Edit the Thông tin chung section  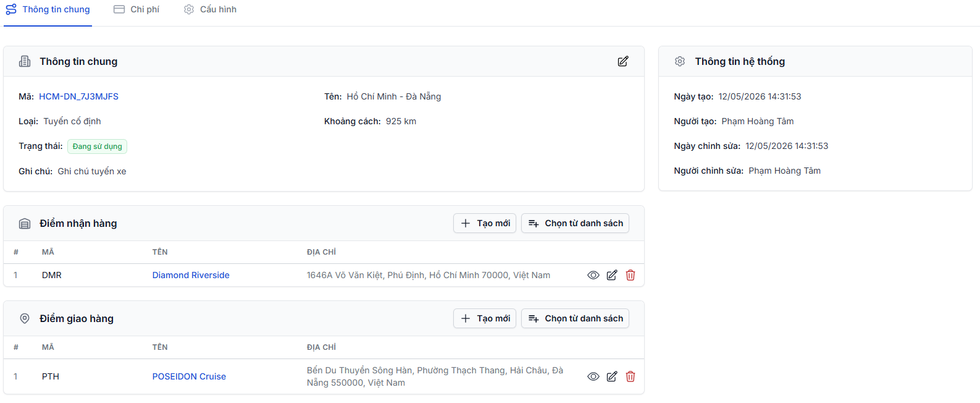[623, 61]
